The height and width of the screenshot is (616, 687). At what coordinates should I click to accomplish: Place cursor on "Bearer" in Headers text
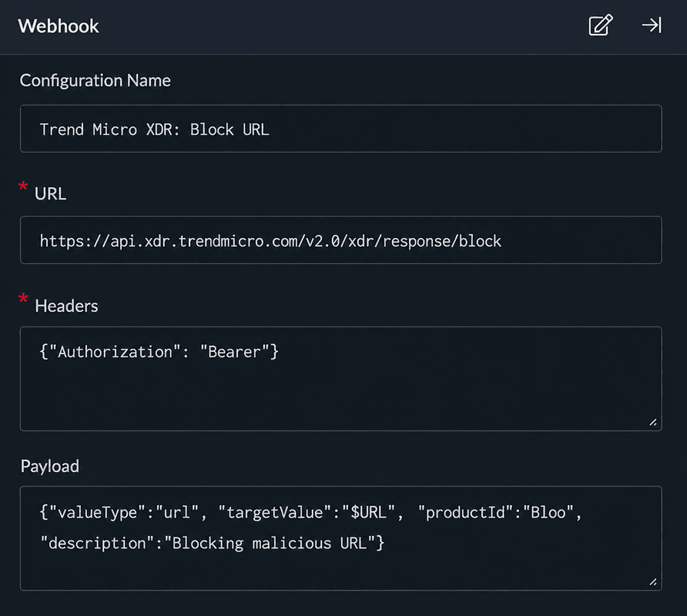coord(234,352)
